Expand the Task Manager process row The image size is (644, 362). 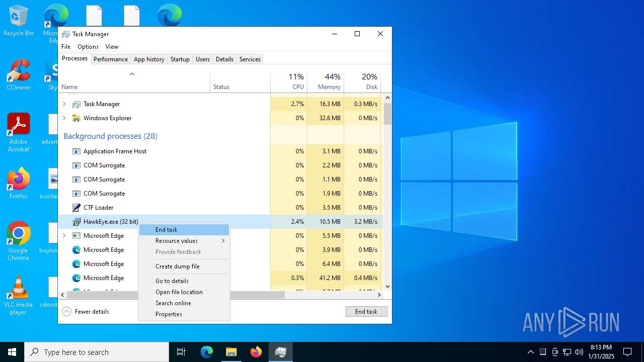[x=64, y=104]
